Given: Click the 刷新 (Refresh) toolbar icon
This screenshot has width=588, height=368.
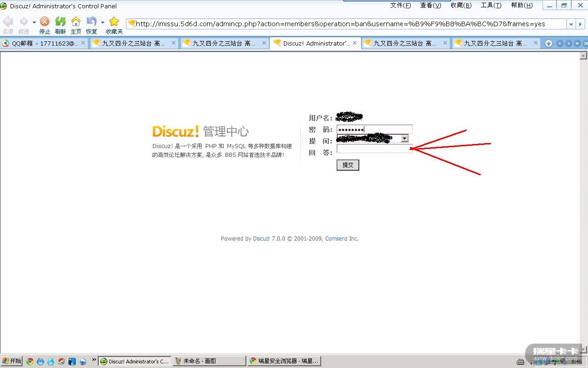Looking at the screenshot, I should tap(60, 22).
